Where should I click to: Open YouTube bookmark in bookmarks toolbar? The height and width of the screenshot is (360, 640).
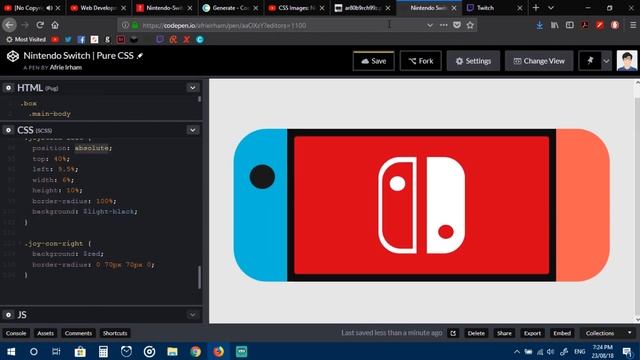(x=55, y=40)
